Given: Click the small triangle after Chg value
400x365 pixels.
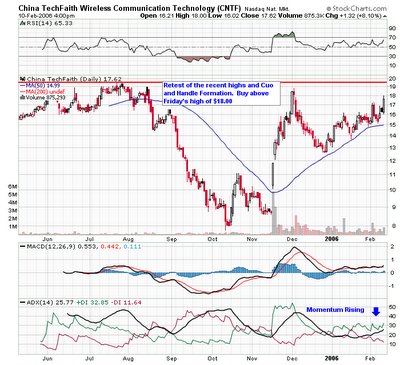Looking at the screenshot, I should (x=385, y=16).
